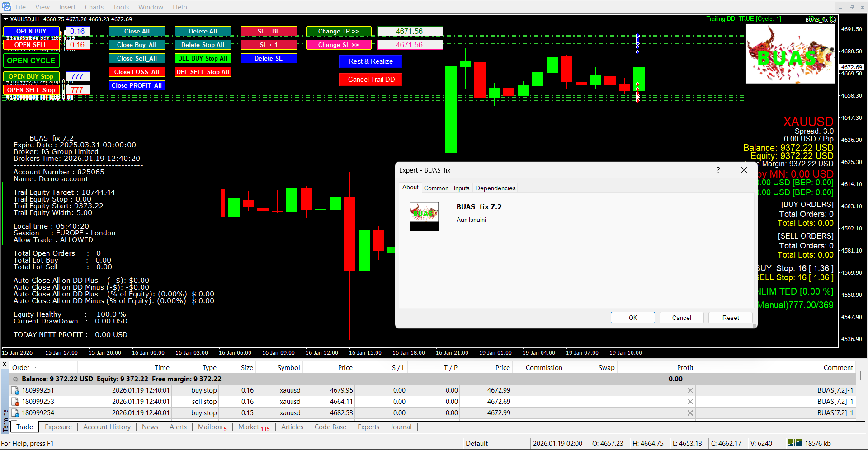This screenshot has width=868, height=450.
Task: Expand the XAUUSD,H1 chart dropdown arrow
Action: click(x=6, y=19)
